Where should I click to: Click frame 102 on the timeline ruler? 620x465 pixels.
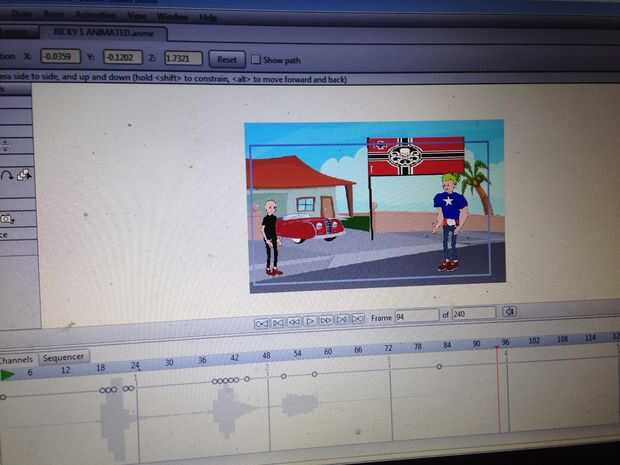point(534,340)
